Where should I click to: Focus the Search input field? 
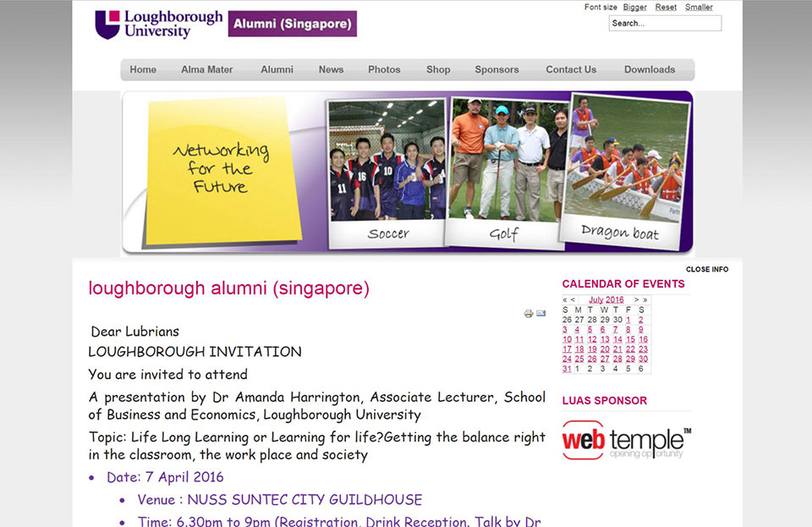point(665,24)
